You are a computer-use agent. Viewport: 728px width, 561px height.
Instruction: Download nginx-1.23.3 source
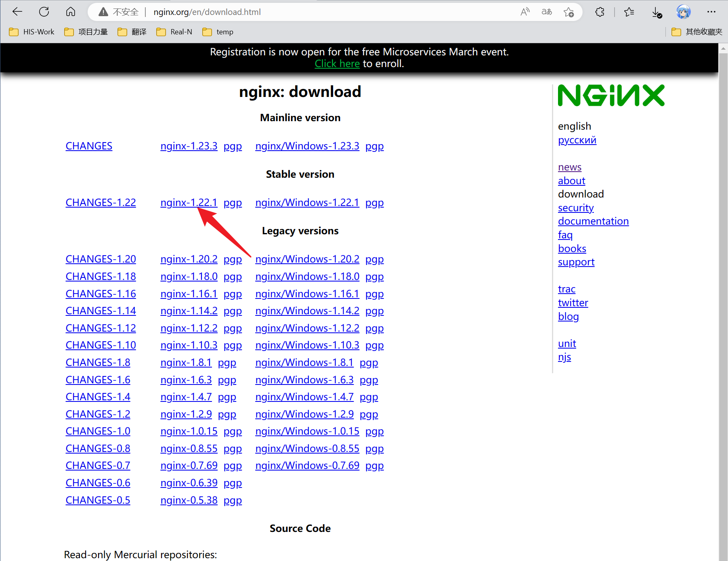(x=189, y=146)
